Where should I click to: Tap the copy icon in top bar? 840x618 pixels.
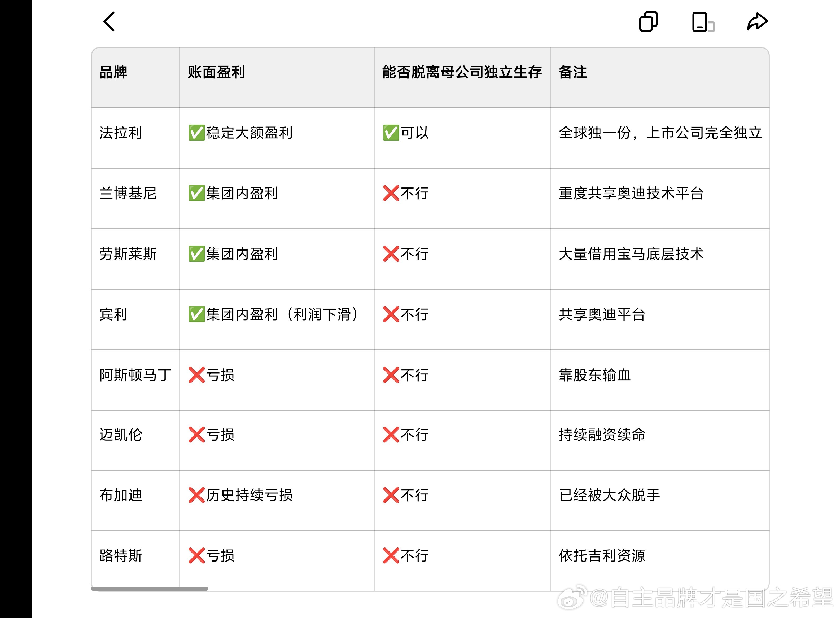[648, 21]
